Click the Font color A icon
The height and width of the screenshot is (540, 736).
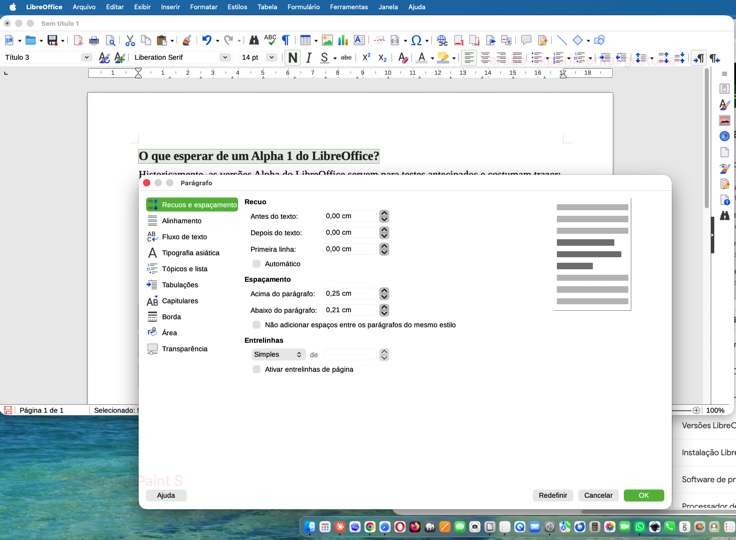pyautogui.click(x=422, y=58)
